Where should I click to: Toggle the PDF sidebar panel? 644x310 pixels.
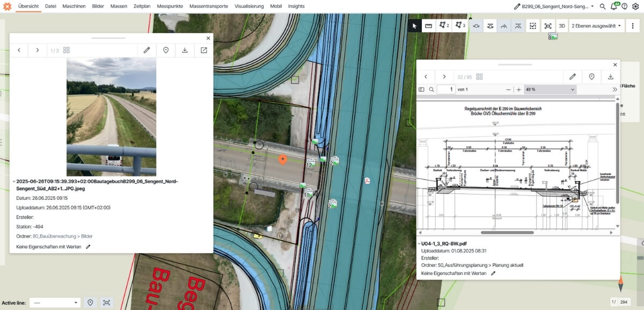coord(421,89)
